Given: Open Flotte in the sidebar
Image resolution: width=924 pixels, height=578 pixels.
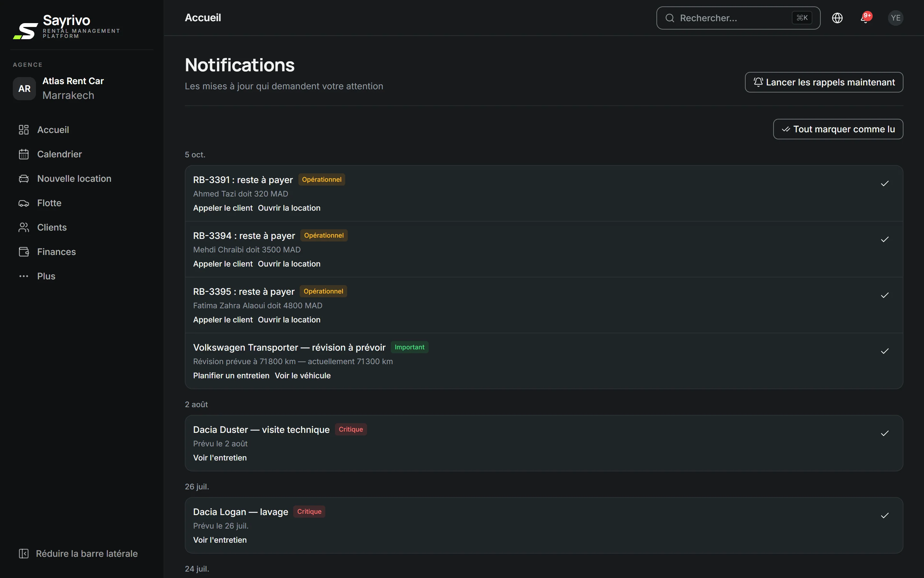Looking at the screenshot, I should (x=82, y=203).
